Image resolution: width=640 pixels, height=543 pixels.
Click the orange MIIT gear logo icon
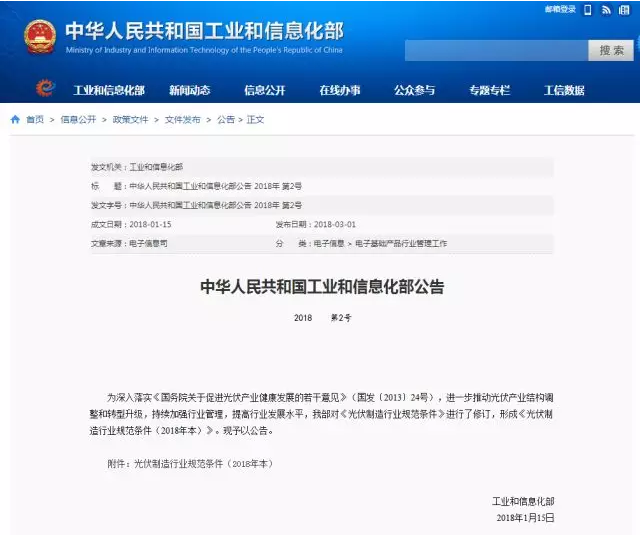[x=45, y=88]
